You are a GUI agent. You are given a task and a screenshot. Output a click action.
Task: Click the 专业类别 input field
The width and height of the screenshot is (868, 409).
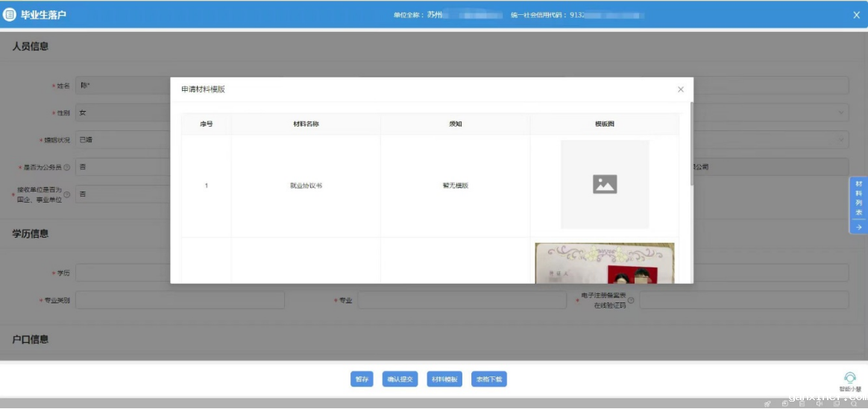pos(180,300)
